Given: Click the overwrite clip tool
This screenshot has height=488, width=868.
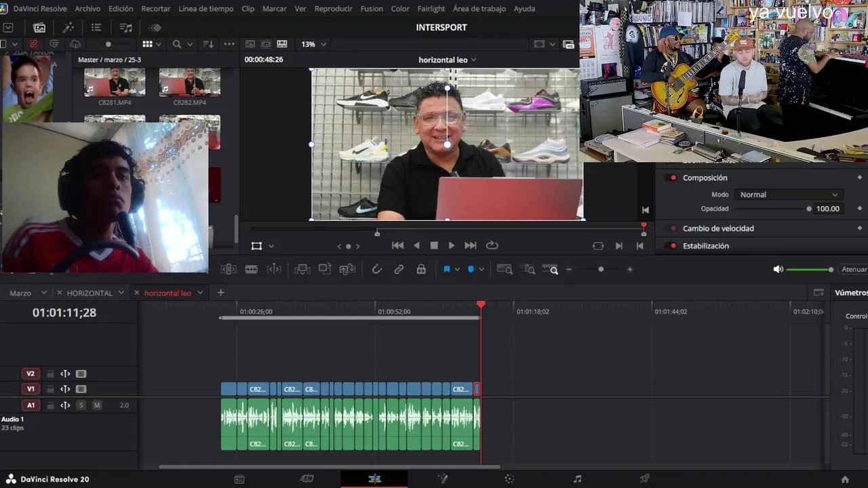Looking at the screenshot, I should click(x=325, y=269).
